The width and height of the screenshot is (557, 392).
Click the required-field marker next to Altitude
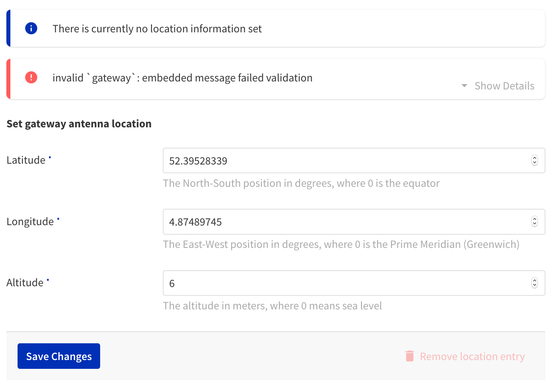point(47,279)
